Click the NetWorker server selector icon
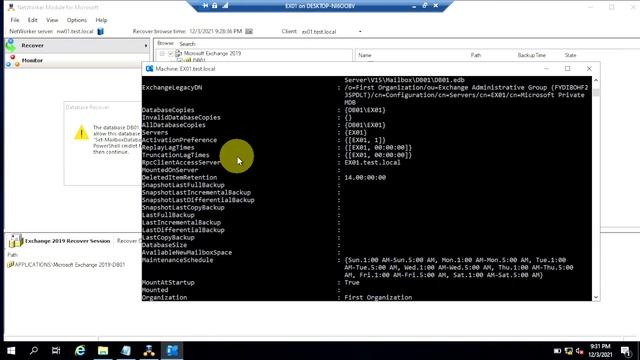This screenshot has width=640, height=360. [100, 31]
